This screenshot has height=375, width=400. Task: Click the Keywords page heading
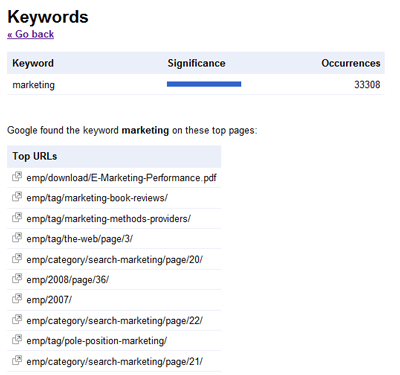48,17
